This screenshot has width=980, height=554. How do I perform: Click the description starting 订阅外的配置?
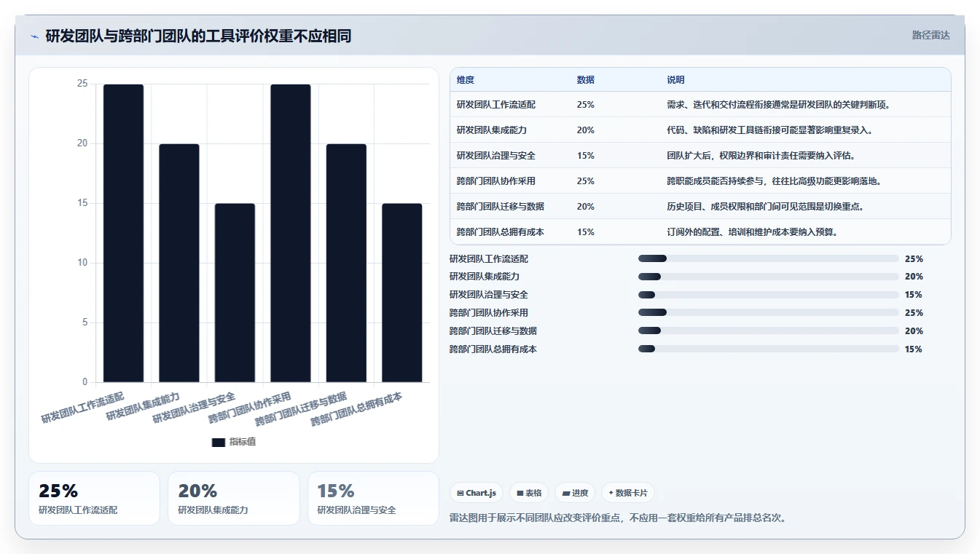pos(752,232)
